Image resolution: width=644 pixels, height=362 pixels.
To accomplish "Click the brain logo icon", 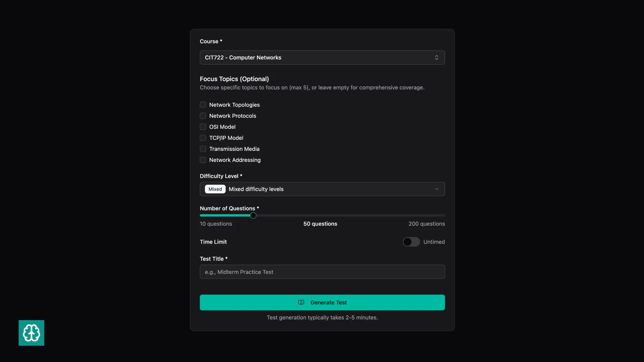I will click(31, 333).
